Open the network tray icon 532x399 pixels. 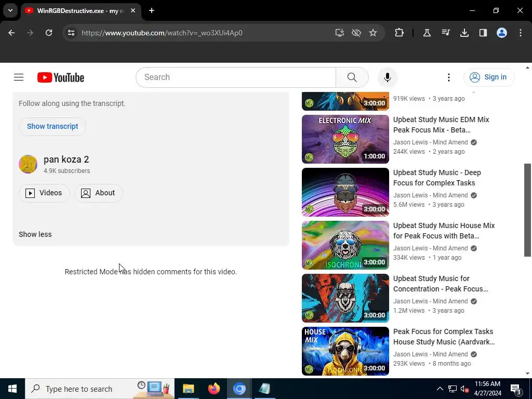(x=453, y=389)
